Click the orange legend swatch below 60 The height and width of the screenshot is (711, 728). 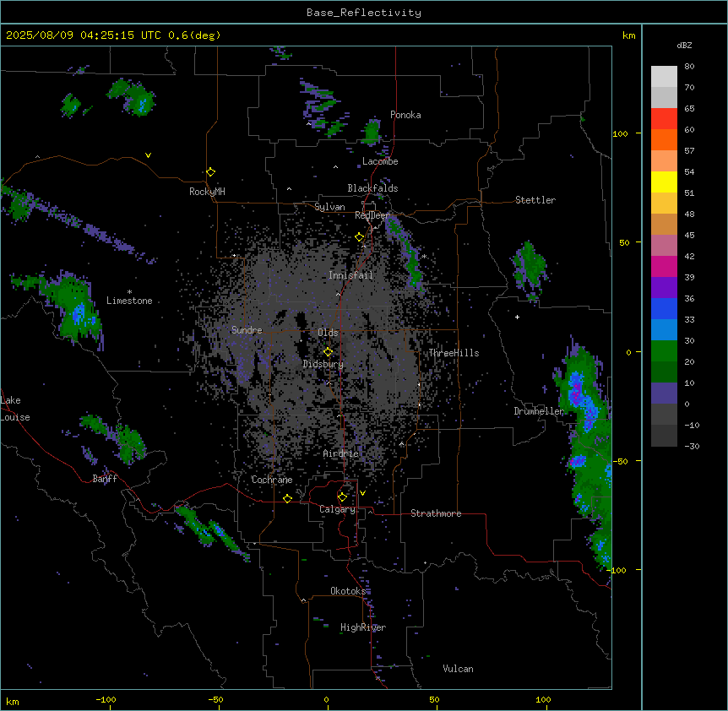[664, 139]
